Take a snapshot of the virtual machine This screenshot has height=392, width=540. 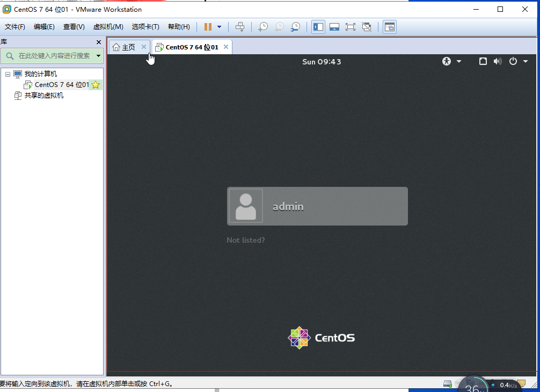coord(263,27)
